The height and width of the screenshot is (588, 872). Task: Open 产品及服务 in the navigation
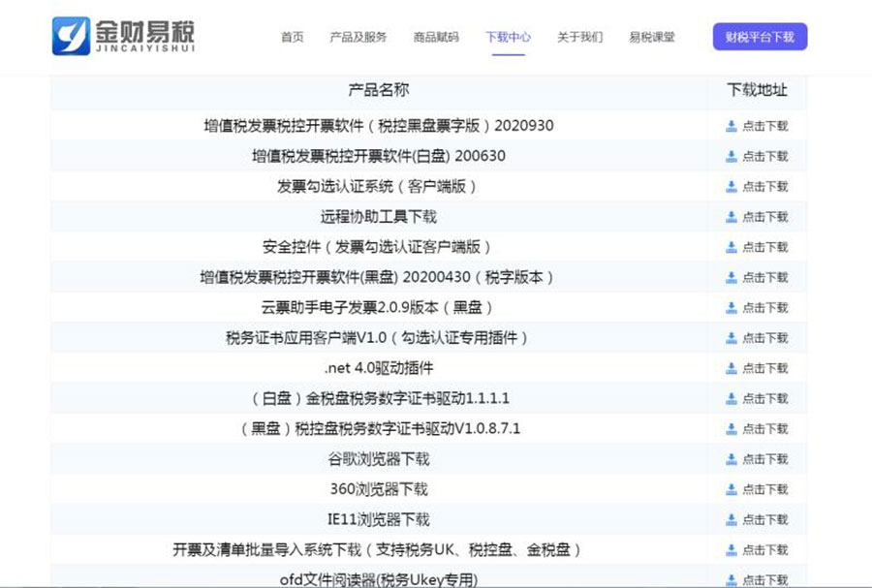point(358,37)
